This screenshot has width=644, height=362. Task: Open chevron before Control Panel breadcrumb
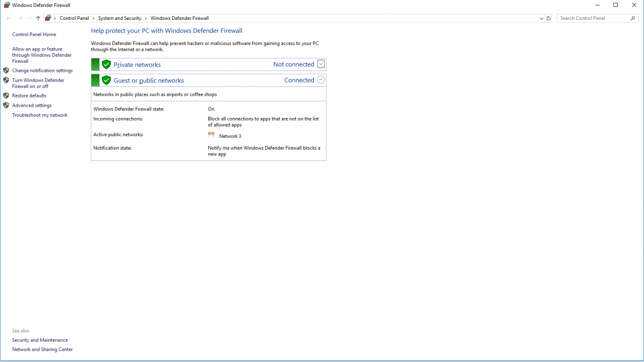55,18
